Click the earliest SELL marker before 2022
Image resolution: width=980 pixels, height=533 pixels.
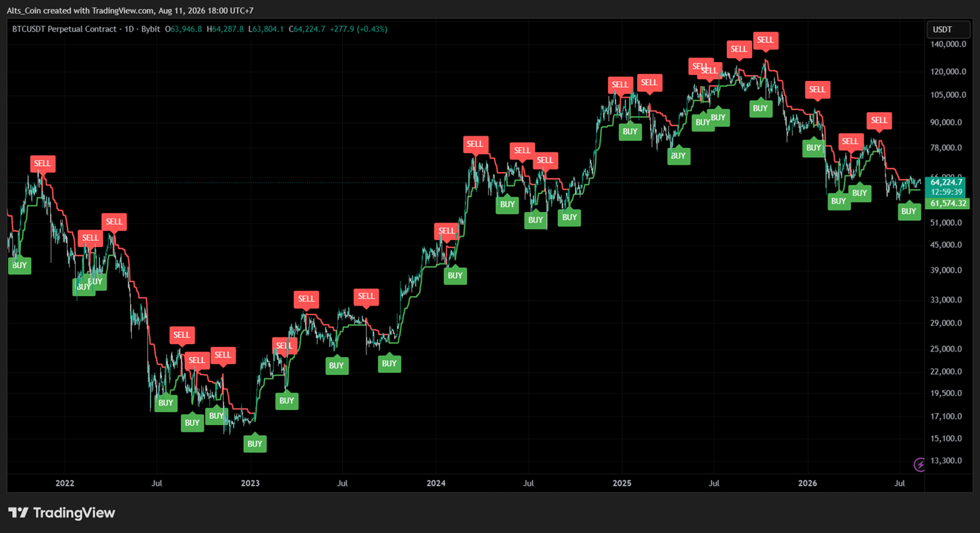pos(42,163)
